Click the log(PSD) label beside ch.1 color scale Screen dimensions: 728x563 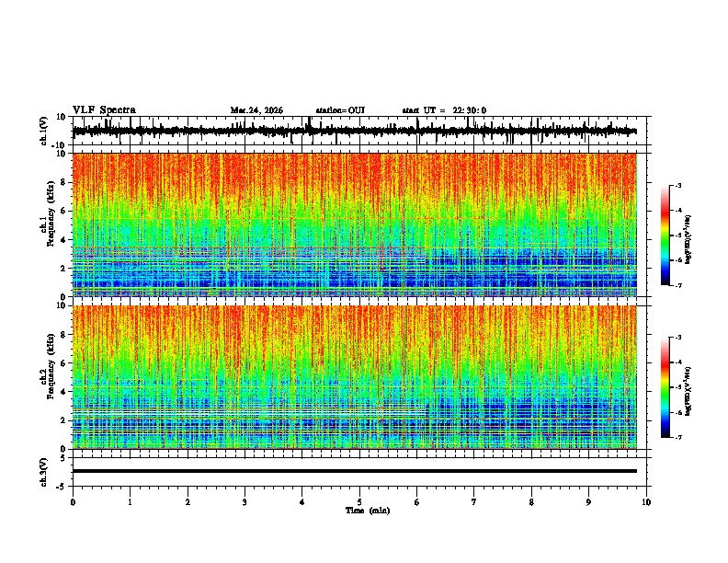[x=688, y=240]
